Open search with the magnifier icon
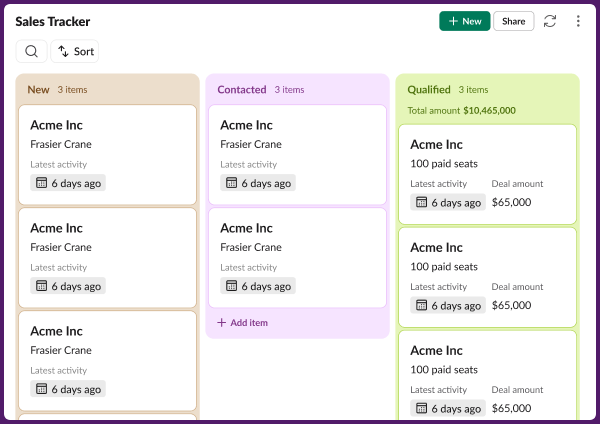Screen dimensions: 600x424 click(x=31, y=51)
